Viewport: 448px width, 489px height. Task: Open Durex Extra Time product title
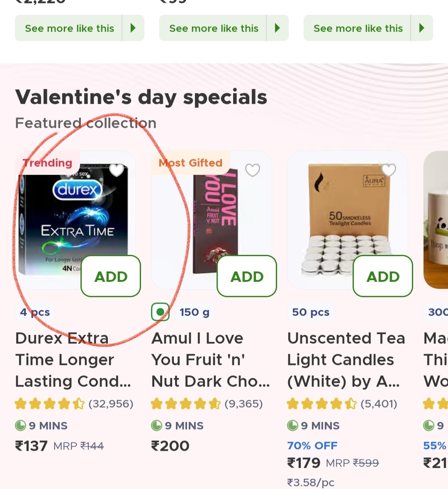73,359
